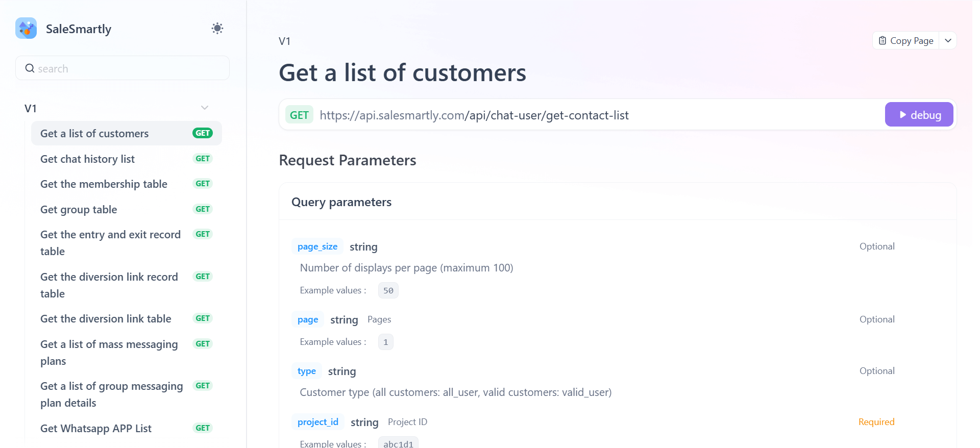Click the get-contact-list endpoint URL

[474, 115]
